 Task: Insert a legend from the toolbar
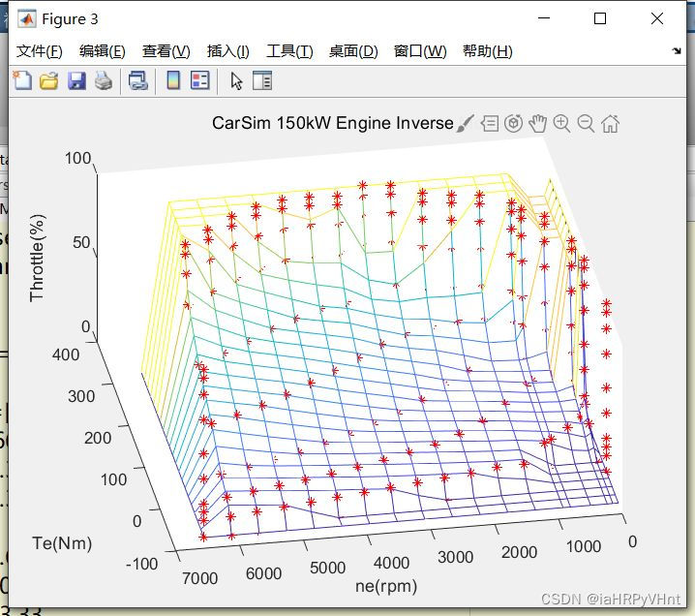(x=200, y=80)
